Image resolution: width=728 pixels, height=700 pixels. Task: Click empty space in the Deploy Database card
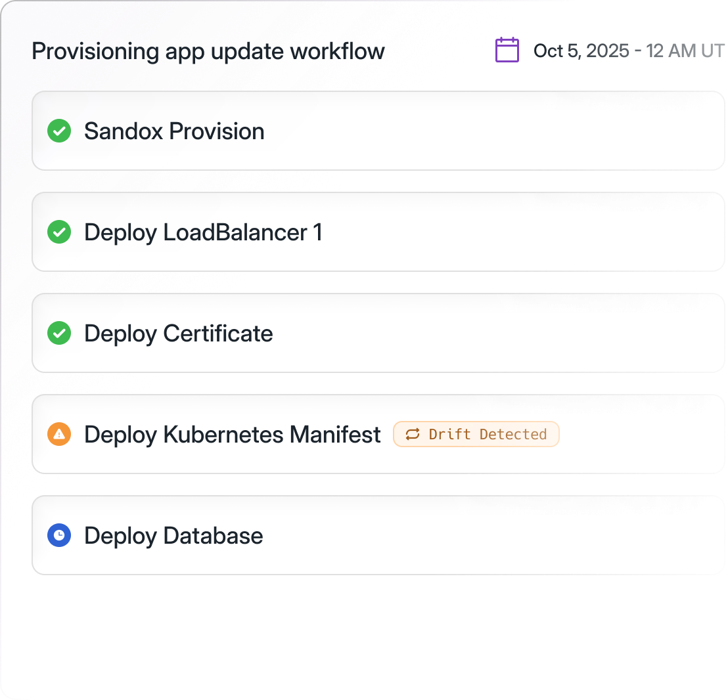click(x=493, y=536)
